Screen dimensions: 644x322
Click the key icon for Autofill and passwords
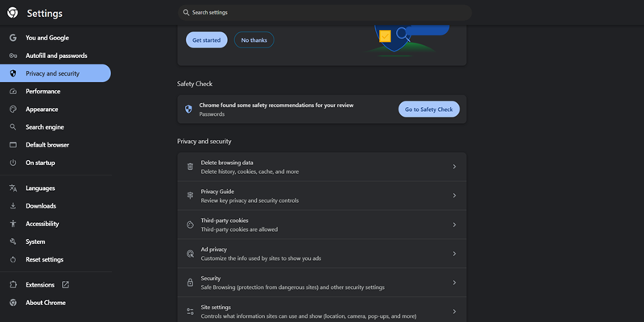click(13, 56)
